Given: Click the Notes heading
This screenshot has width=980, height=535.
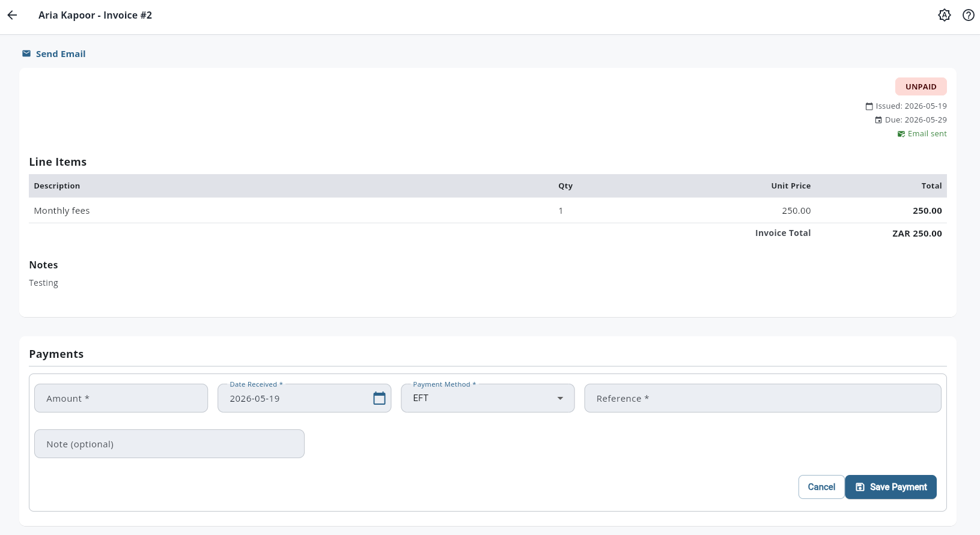Looking at the screenshot, I should coord(43,265).
